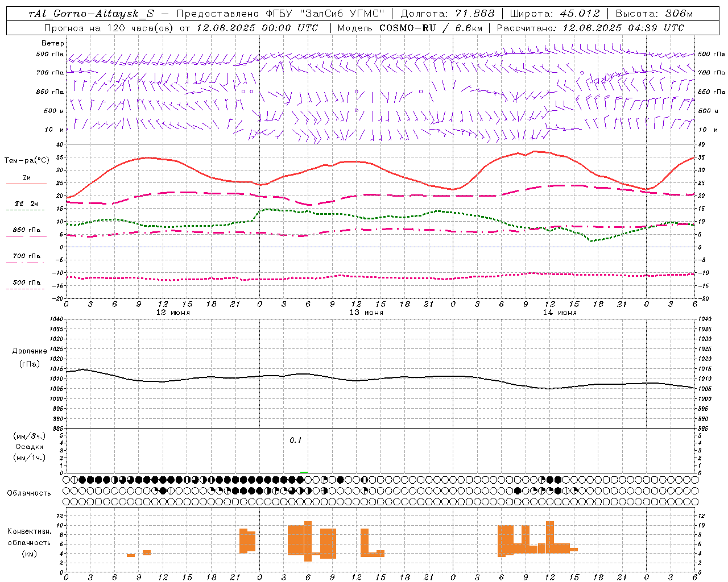Click the (мм/3ч.) precipitation unit label
This screenshot has width=728, height=582.
(x=30, y=436)
